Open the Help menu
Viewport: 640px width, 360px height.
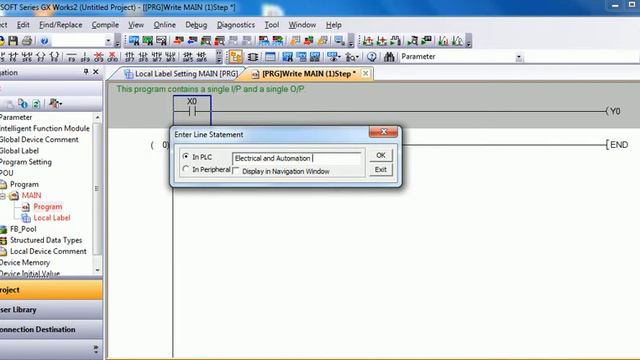click(333, 25)
